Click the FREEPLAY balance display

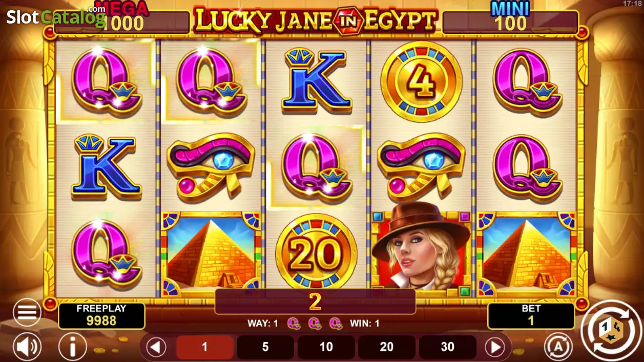pyautogui.click(x=101, y=315)
